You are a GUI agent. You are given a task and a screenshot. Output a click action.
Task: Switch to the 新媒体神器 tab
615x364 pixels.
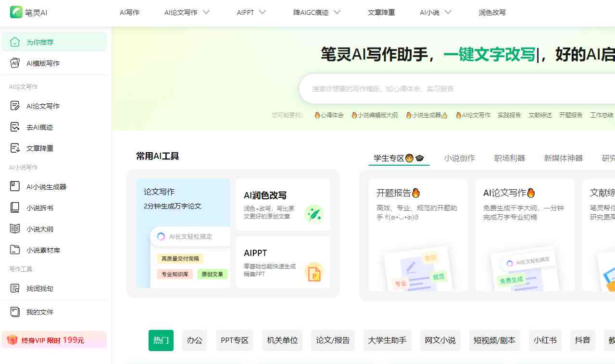coord(563,158)
